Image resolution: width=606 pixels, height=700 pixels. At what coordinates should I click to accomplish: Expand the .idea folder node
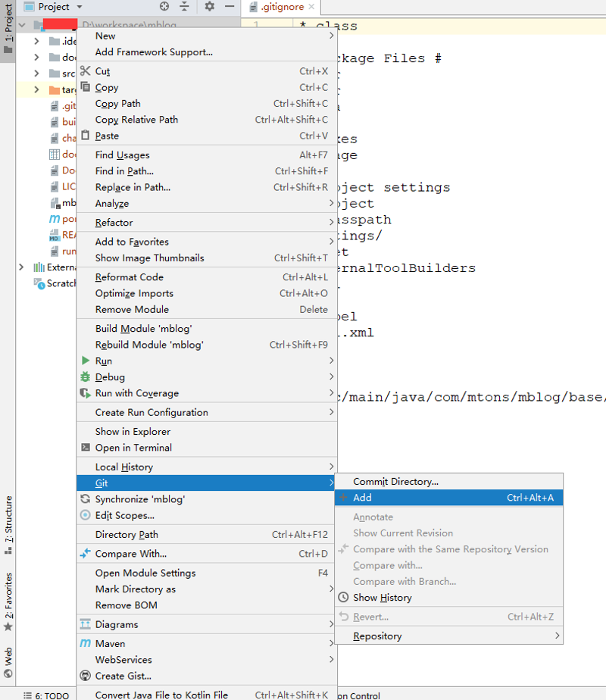coord(36,41)
